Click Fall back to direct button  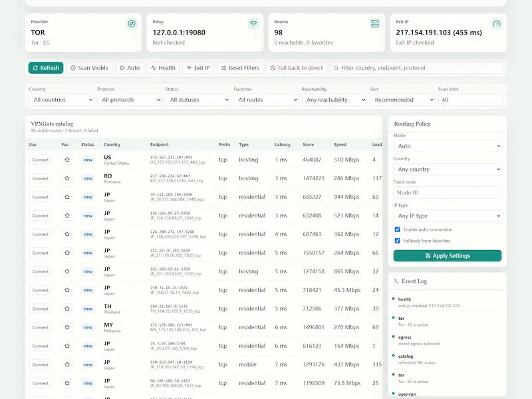pyautogui.click(x=297, y=68)
